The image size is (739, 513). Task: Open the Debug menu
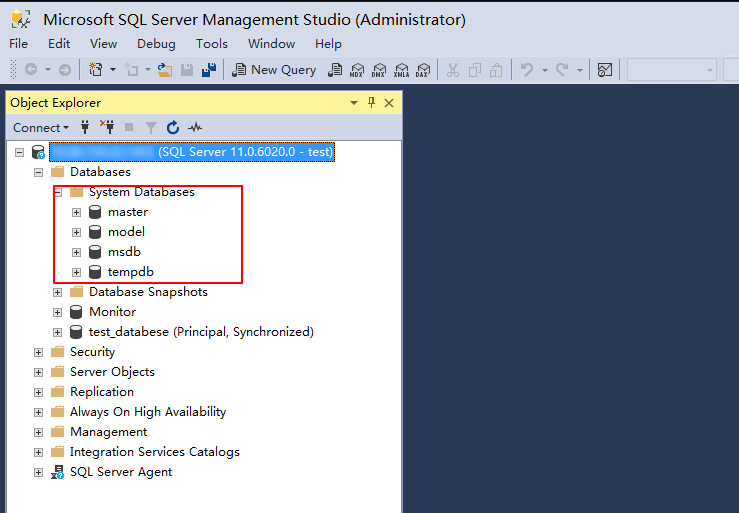(156, 44)
